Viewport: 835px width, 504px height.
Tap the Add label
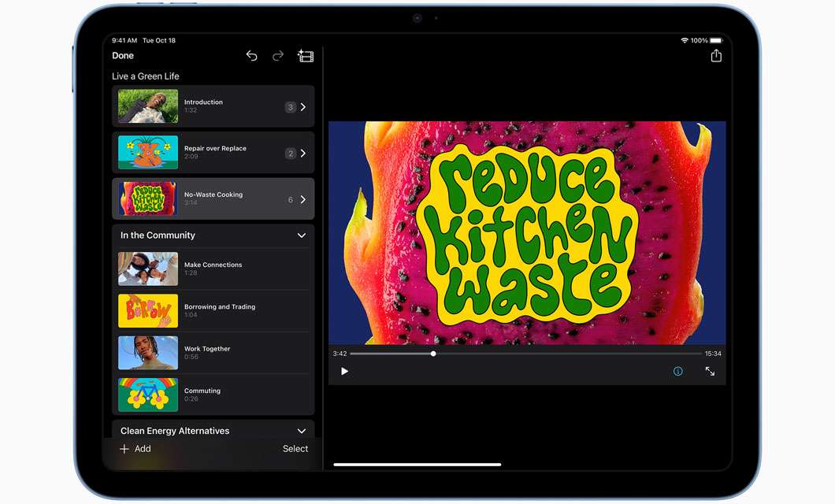[x=142, y=449]
